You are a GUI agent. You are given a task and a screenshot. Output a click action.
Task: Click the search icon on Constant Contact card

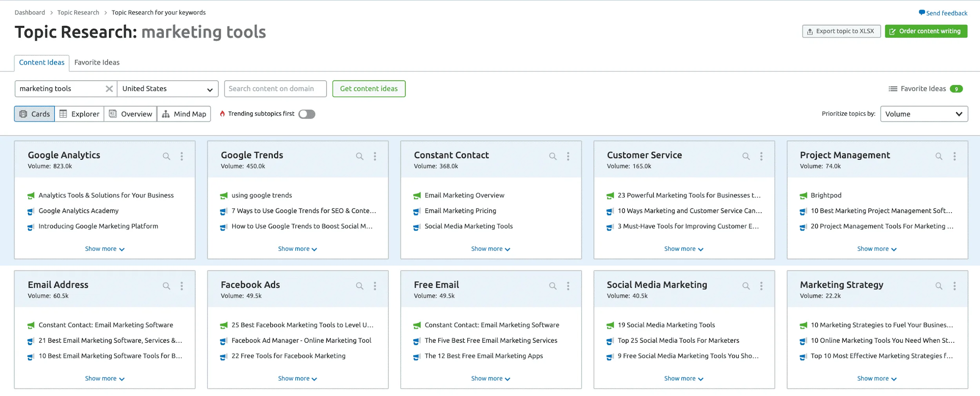553,156
